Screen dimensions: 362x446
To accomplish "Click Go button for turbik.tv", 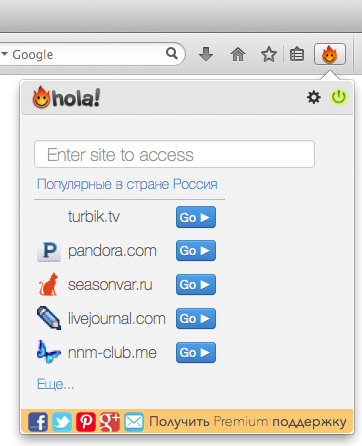I will [196, 217].
